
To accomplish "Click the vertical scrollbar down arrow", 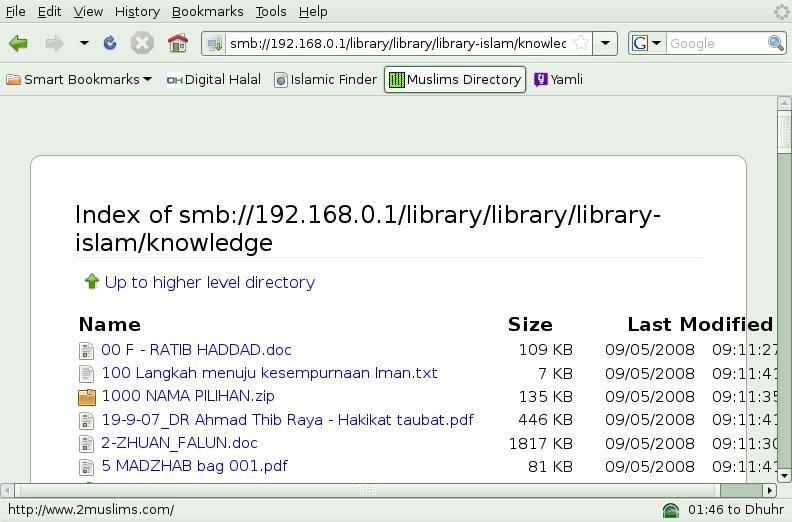I will pos(784,476).
